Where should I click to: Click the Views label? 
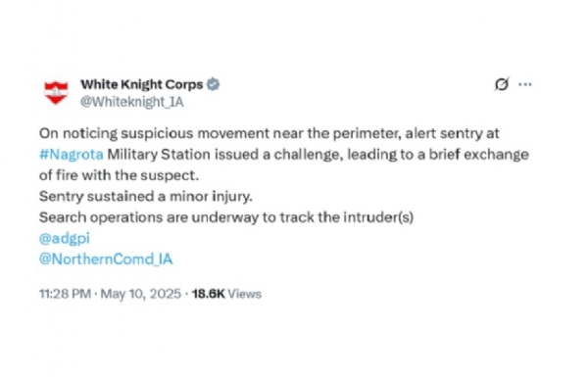click(244, 294)
